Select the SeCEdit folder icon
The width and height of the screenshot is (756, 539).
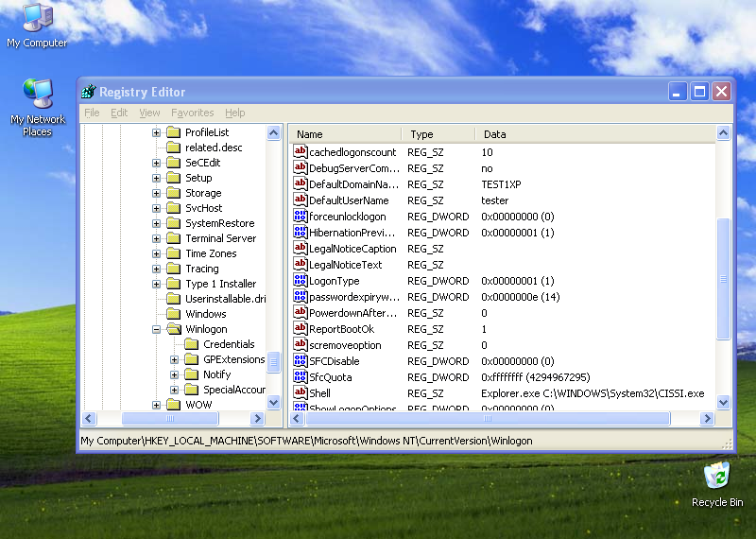[173, 163]
